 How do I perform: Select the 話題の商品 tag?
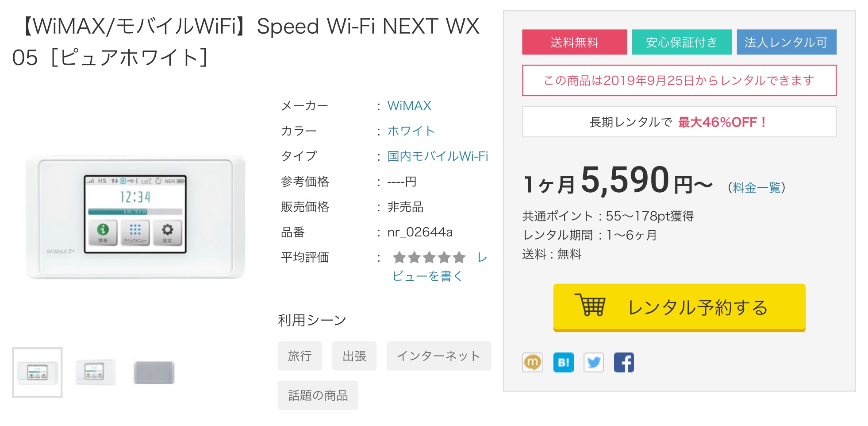(318, 395)
